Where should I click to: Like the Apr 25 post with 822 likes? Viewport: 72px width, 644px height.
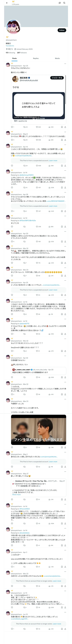38,127
